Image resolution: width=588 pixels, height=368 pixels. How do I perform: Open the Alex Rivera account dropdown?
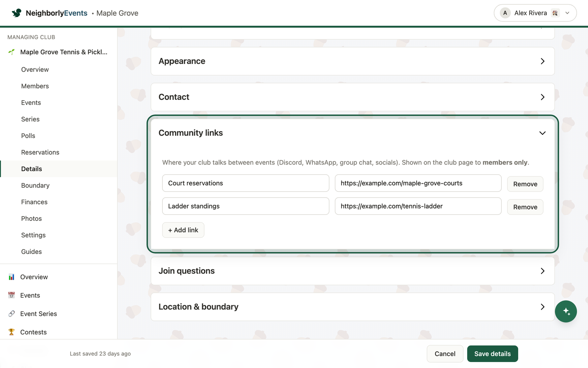[x=535, y=13]
